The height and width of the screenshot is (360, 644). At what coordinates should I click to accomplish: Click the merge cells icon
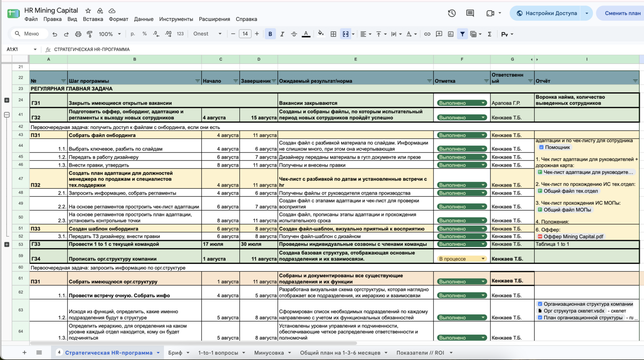pyautogui.click(x=346, y=34)
